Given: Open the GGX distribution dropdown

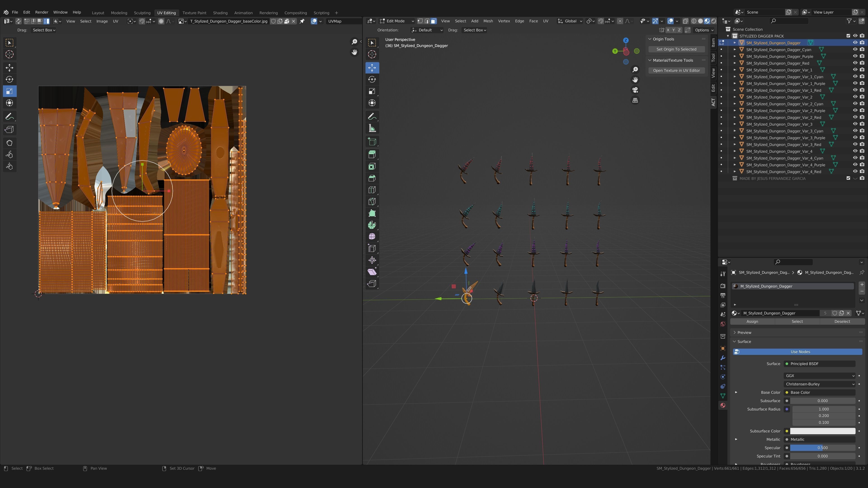Looking at the screenshot, I should 819,375.
